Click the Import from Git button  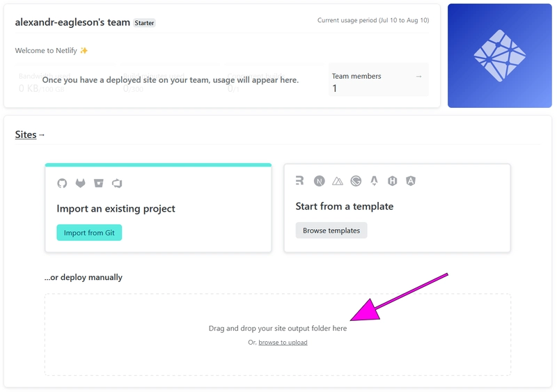(x=89, y=233)
